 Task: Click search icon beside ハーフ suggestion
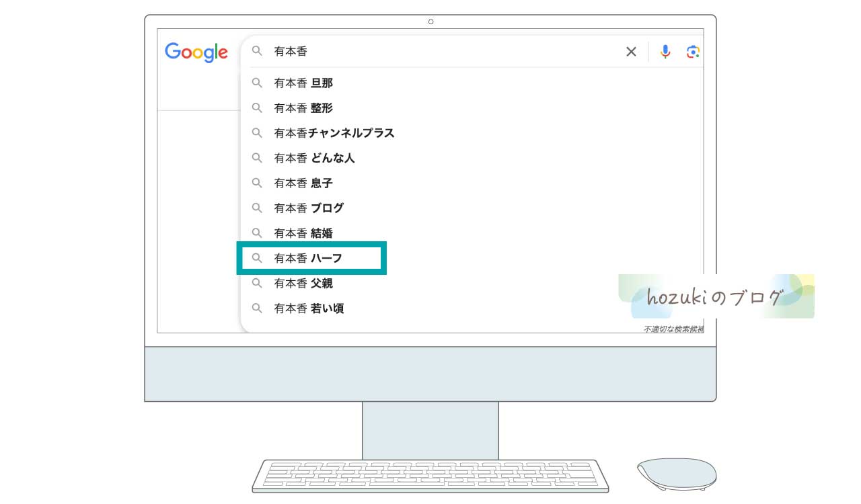[x=257, y=258]
